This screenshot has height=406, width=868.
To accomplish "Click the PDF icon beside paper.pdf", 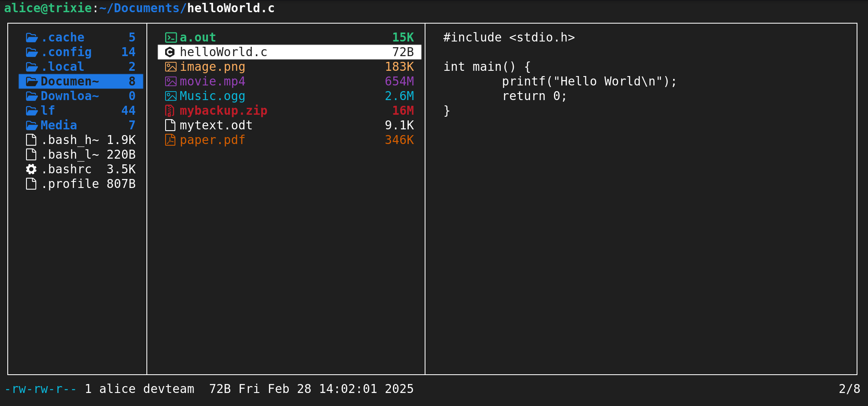I will [170, 140].
